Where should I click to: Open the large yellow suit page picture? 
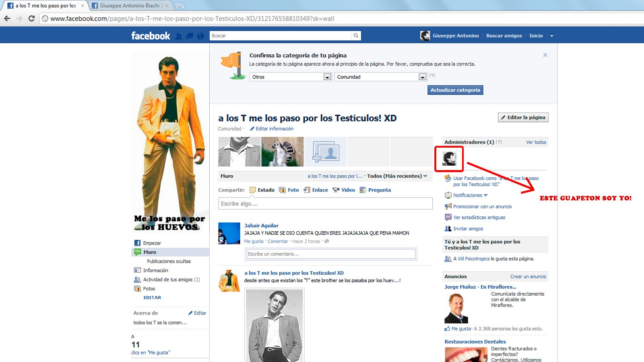170,142
